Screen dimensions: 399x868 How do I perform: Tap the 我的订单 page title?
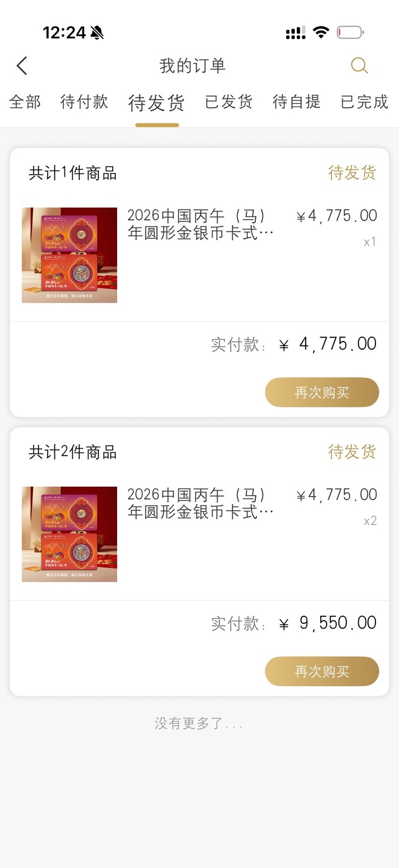(x=193, y=66)
